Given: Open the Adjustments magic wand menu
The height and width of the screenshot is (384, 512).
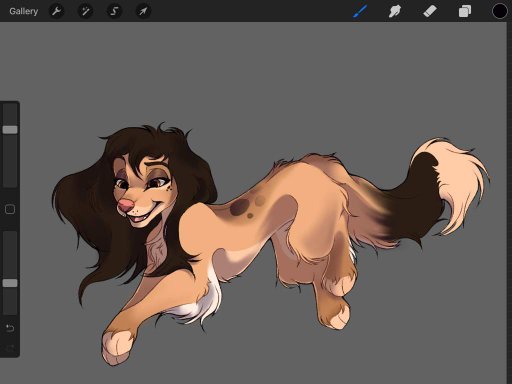Looking at the screenshot, I should point(85,11).
